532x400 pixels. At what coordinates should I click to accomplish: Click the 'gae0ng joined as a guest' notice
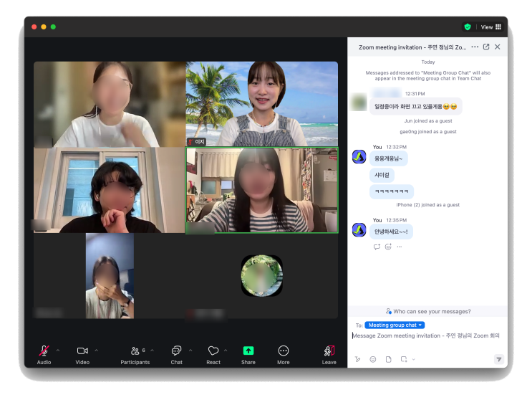(428, 132)
